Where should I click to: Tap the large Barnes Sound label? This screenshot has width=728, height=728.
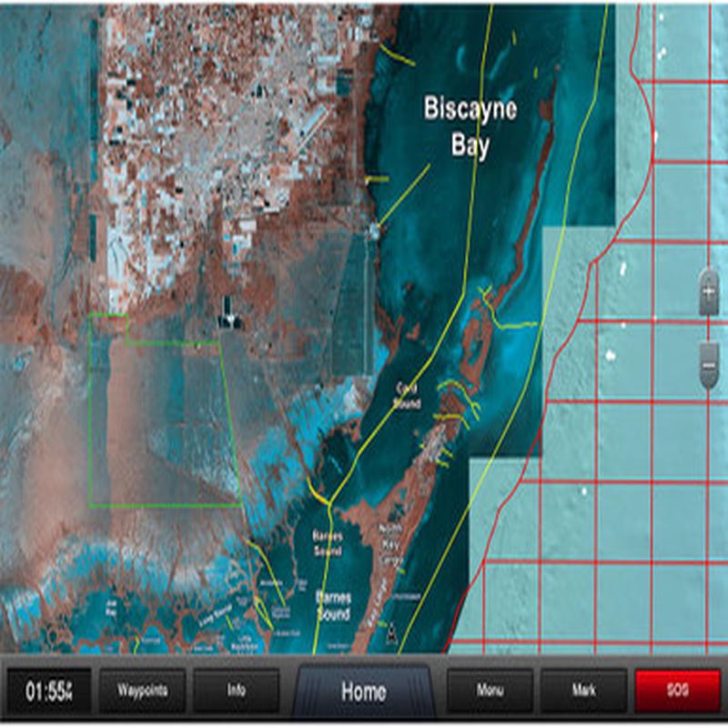[x=333, y=605]
